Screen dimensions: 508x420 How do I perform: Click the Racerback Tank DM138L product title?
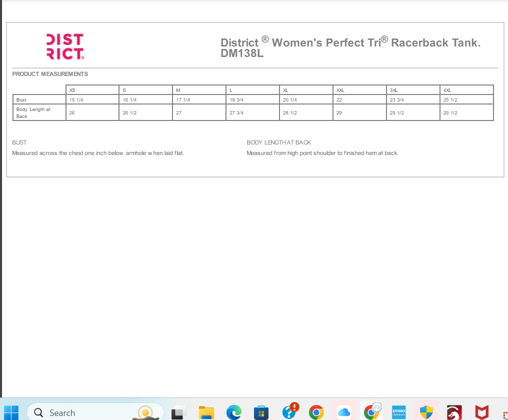(350, 47)
